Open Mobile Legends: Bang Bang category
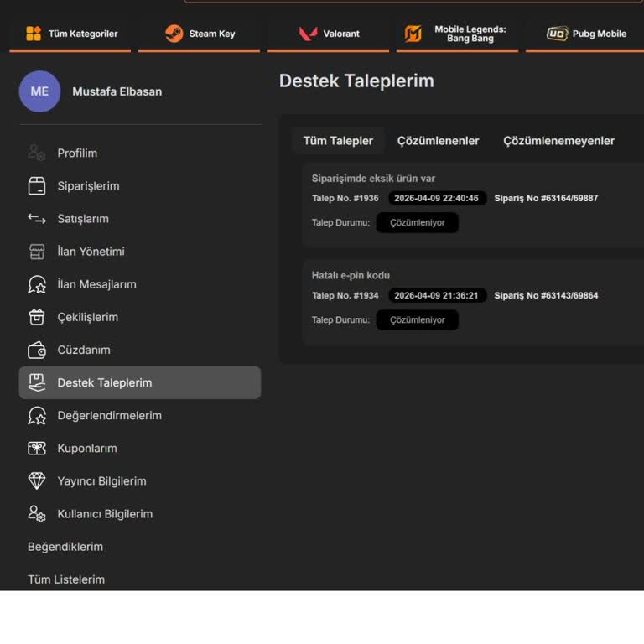The height and width of the screenshot is (644, 644). [457, 34]
